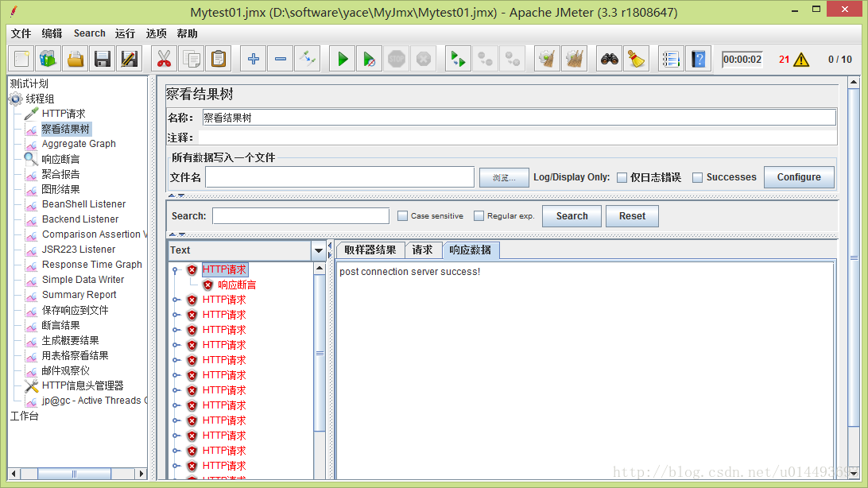This screenshot has height=488, width=868.
Task: Save the test plan with floppy icon
Action: (x=103, y=59)
